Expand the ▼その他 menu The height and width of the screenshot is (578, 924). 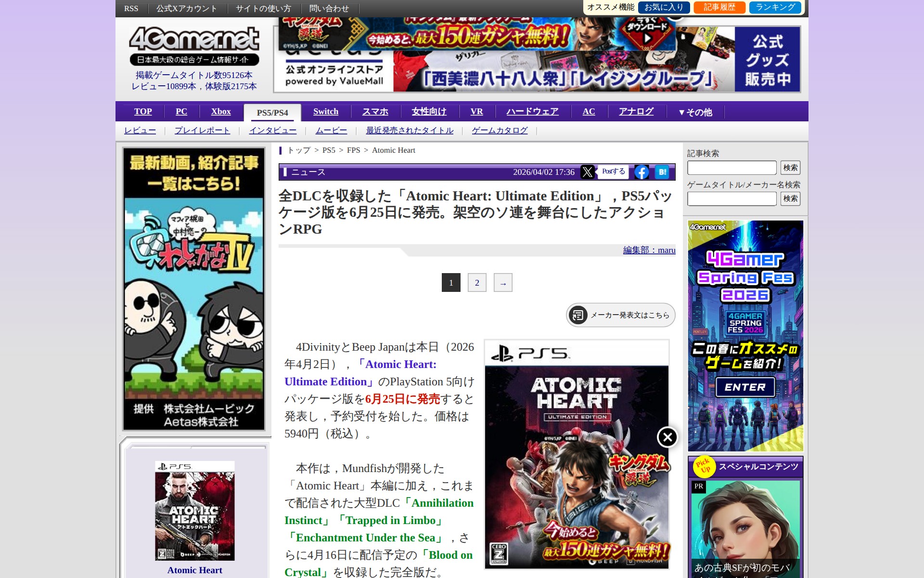[x=695, y=112]
